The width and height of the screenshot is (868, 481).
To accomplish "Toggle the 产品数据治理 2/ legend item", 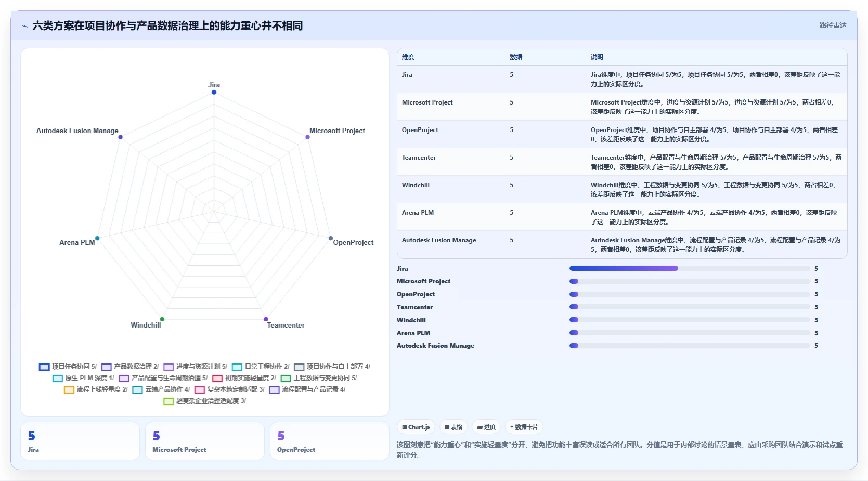I will [x=130, y=367].
